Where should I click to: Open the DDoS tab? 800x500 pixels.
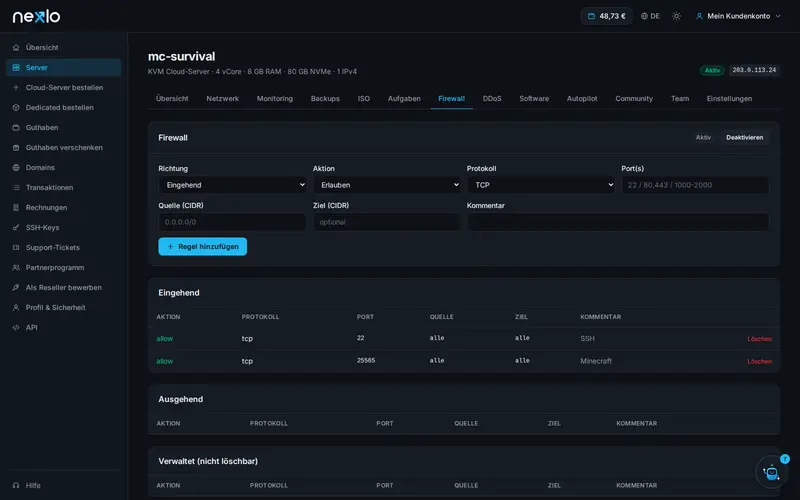click(x=492, y=98)
